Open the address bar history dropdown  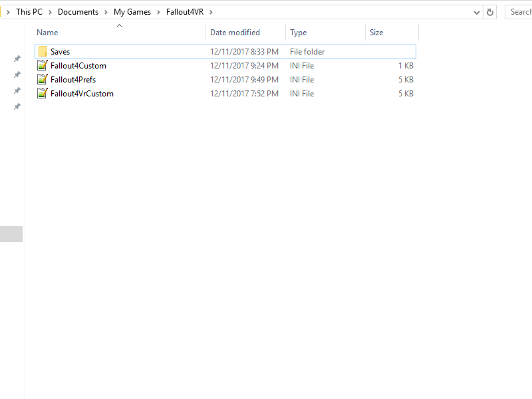(477, 13)
